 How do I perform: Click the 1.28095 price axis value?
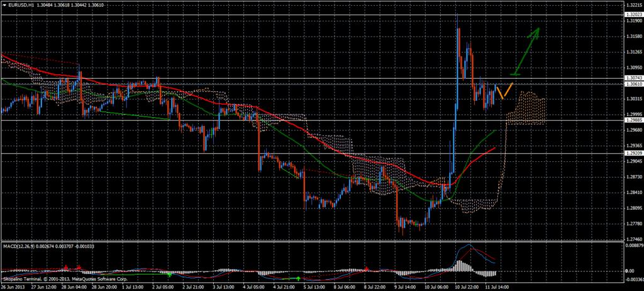[634, 208]
